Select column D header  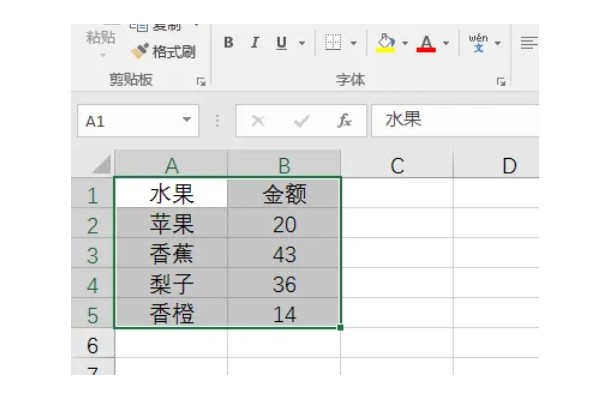tap(496, 165)
